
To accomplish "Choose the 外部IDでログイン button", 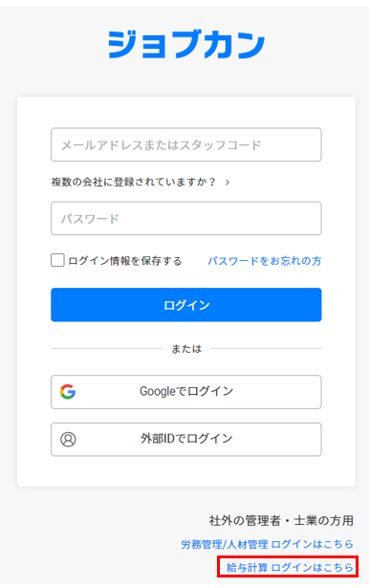I will [186, 439].
